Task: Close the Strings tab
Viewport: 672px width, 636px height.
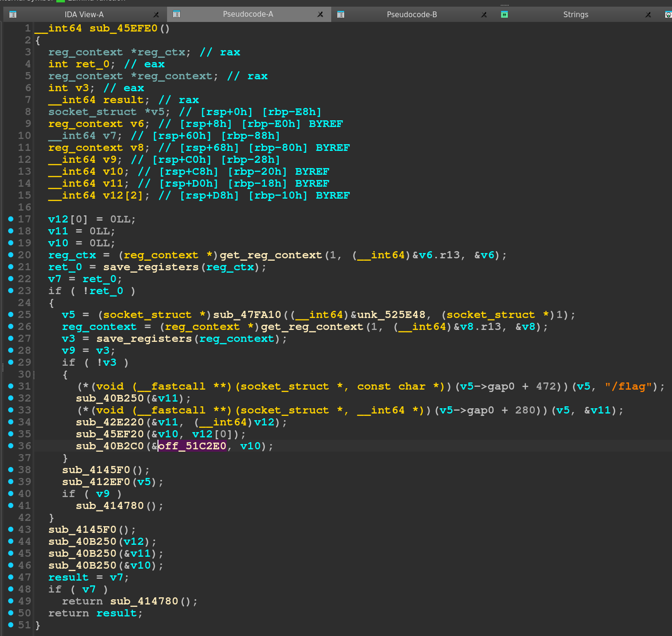Action: (x=648, y=15)
